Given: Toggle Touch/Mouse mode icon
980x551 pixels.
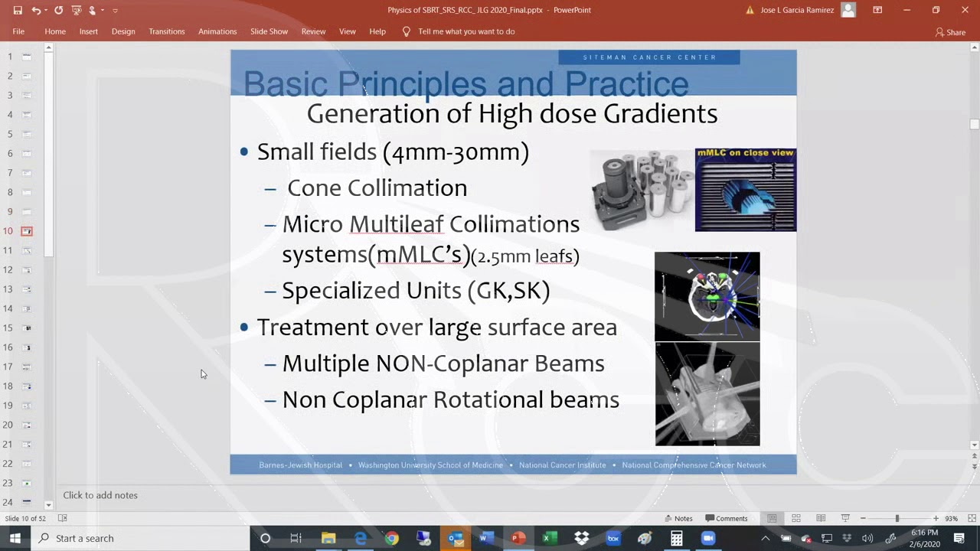Looking at the screenshot, I should (92, 10).
